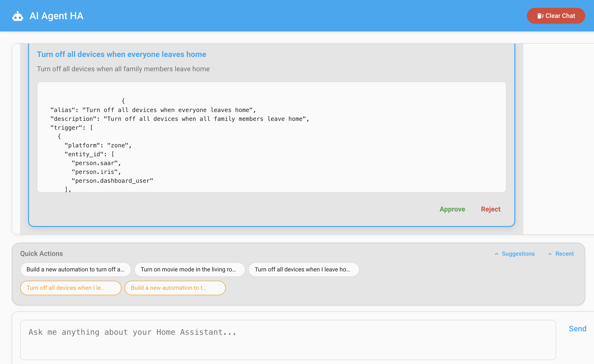
Task: Choose white 'Turn off all devices when I leave ho...' chip
Action: tap(304, 269)
